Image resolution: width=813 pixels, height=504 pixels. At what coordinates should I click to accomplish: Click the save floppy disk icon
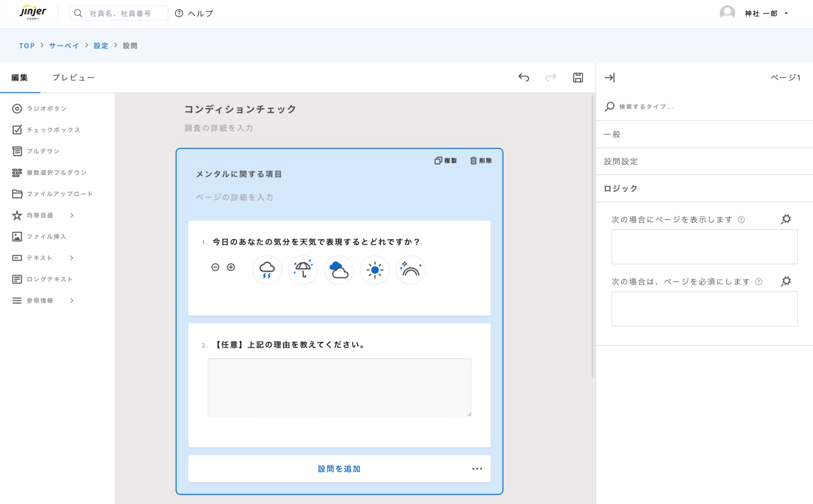pos(578,77)
